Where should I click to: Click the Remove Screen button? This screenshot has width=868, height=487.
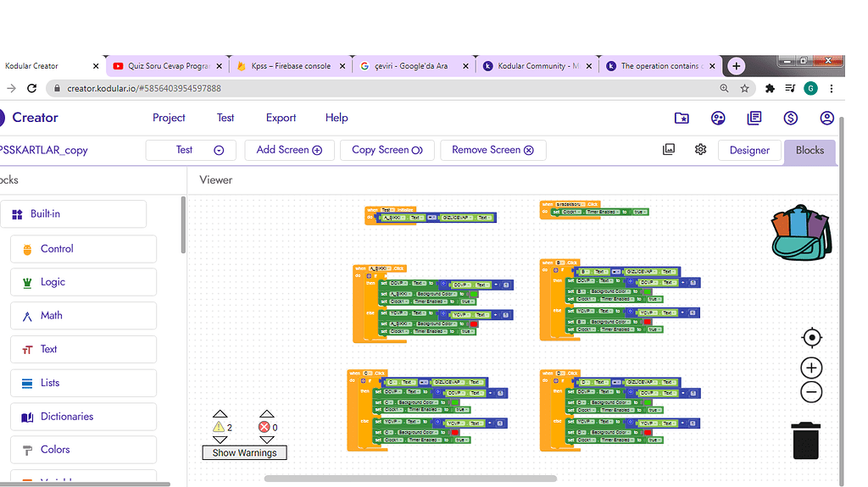click(492, 150)
